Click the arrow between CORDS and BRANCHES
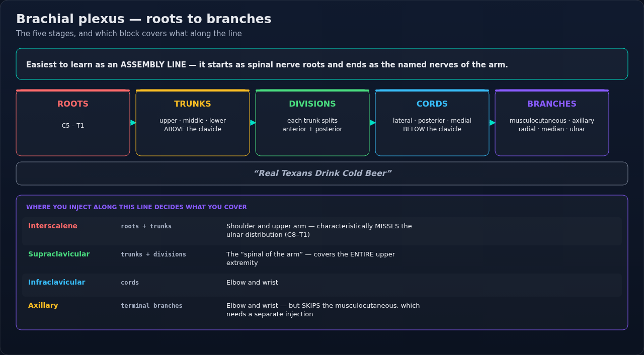This screenshot has height=355, width=644. [x=493, y=123]
